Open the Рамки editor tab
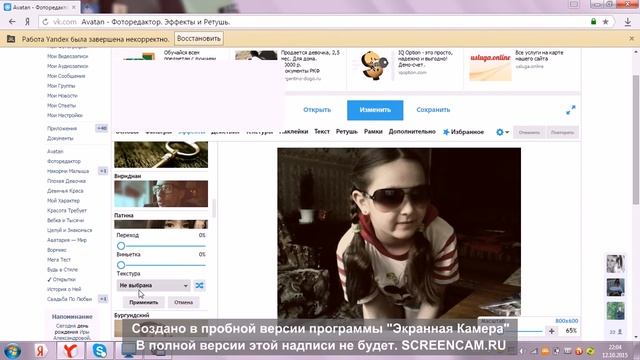 pos(373,131)
